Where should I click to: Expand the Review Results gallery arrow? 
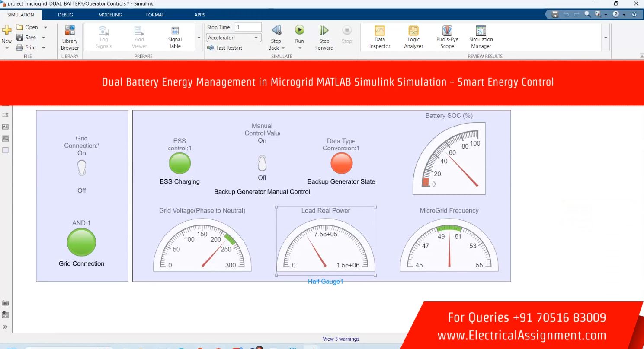pyautogui.click(x=606, y=38)
